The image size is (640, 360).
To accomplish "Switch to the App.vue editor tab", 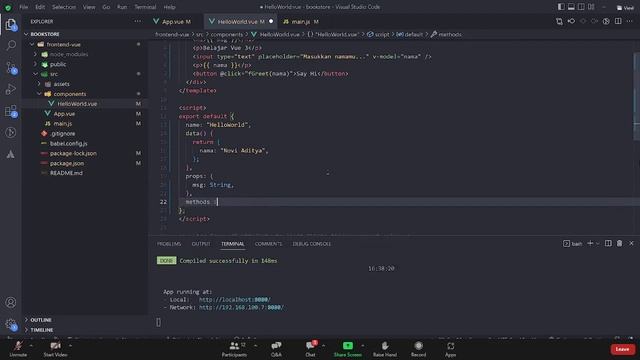I will click(176, 22).
